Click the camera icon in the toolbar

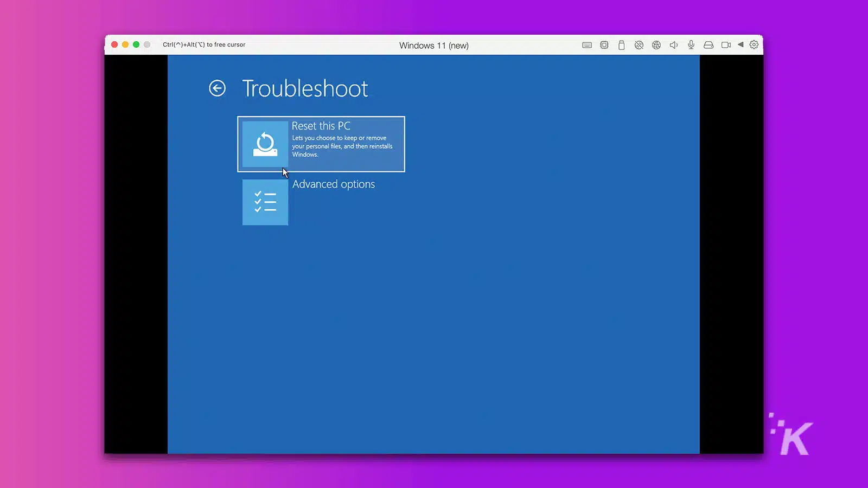pyautogui.click(x=726, y=45)
